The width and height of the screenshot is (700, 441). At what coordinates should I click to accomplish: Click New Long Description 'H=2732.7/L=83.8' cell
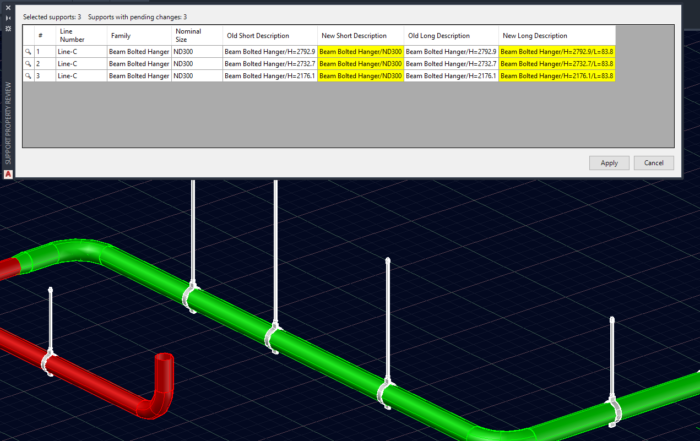pos(557,64)
